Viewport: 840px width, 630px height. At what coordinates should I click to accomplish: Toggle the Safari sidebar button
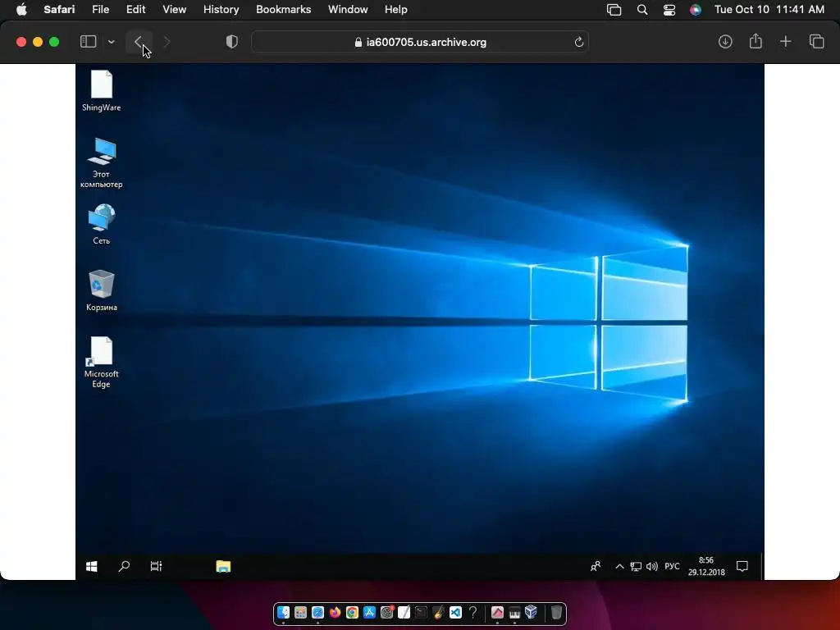tap(88, 42)
